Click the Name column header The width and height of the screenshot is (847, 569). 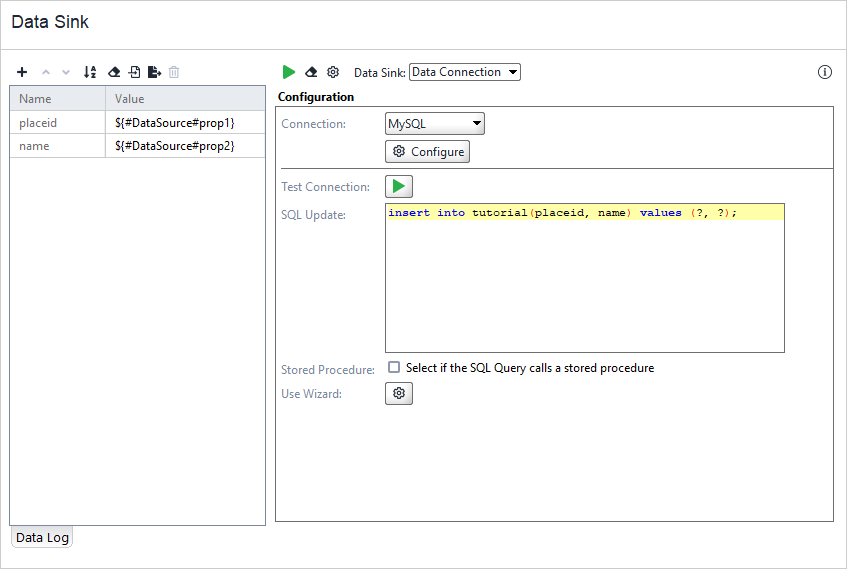pyautogui.click(x=58, y=99)
